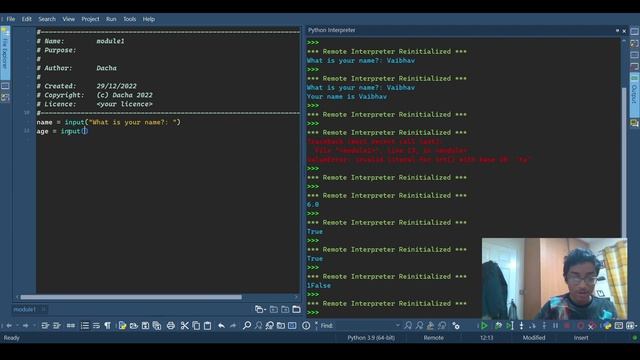The width and height of the screenshot is (640, 360).
Task: Clear all breakpoints with the red X icon
Action: 591,326
